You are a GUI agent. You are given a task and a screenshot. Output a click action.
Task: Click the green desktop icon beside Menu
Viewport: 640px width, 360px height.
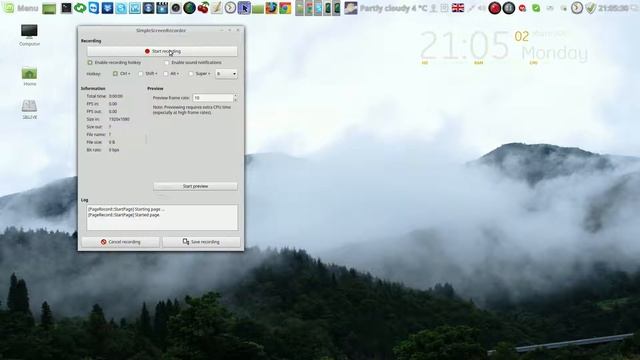click(x=49, y=8)
